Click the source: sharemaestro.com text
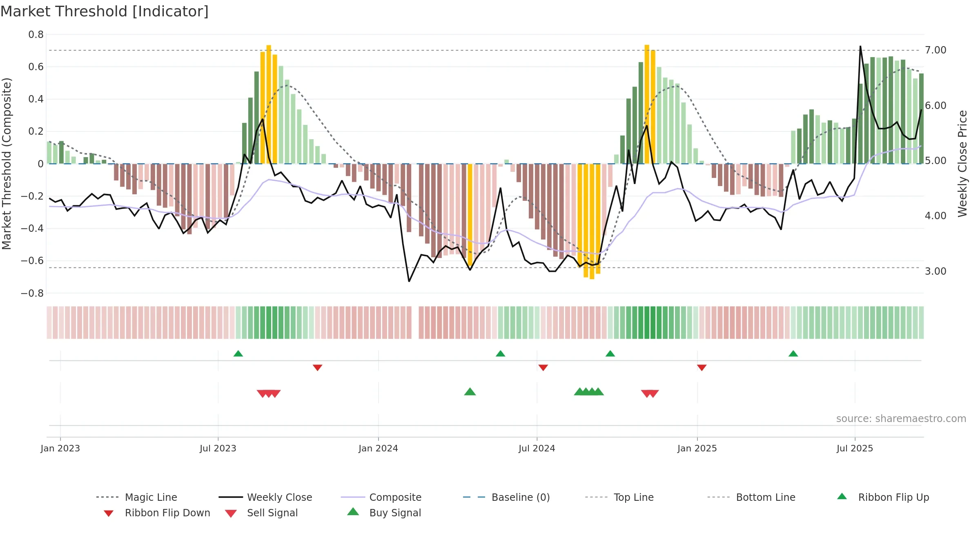 (901, 419)
